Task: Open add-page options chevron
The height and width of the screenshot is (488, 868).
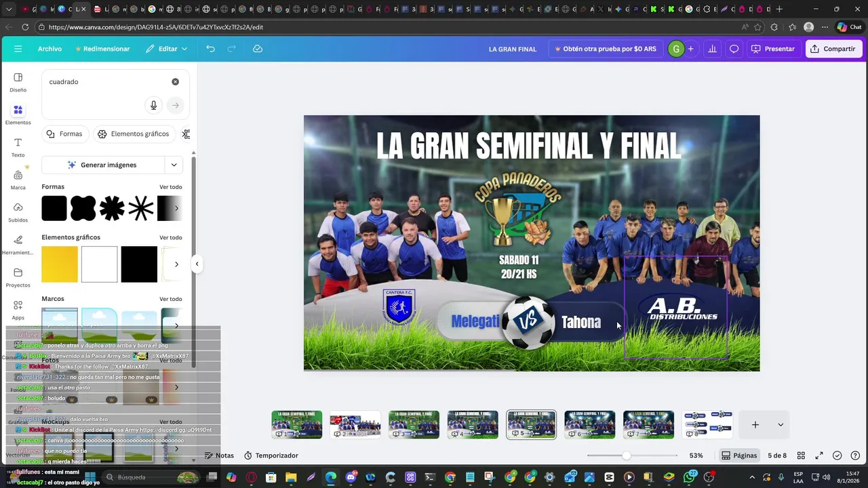Action: pos(780,425)
